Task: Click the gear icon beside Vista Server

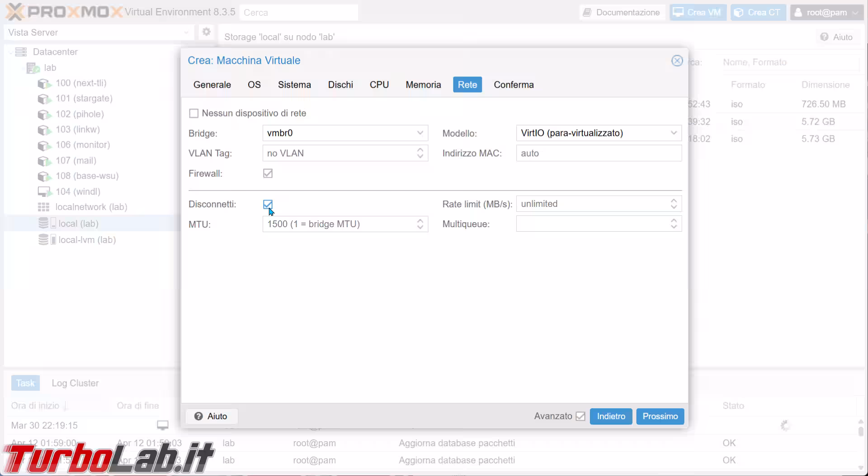Action: point(207,32)
